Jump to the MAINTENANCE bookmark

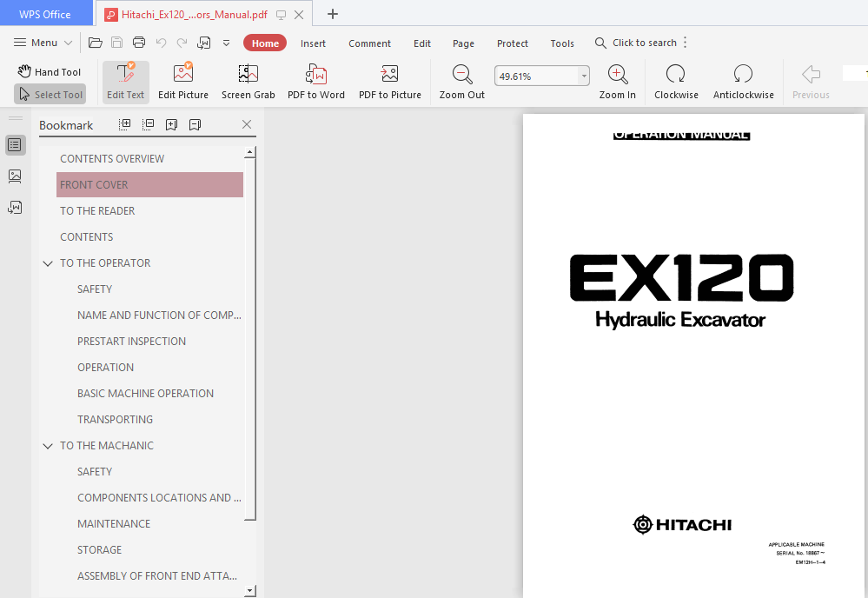click(x=114, y=524)
